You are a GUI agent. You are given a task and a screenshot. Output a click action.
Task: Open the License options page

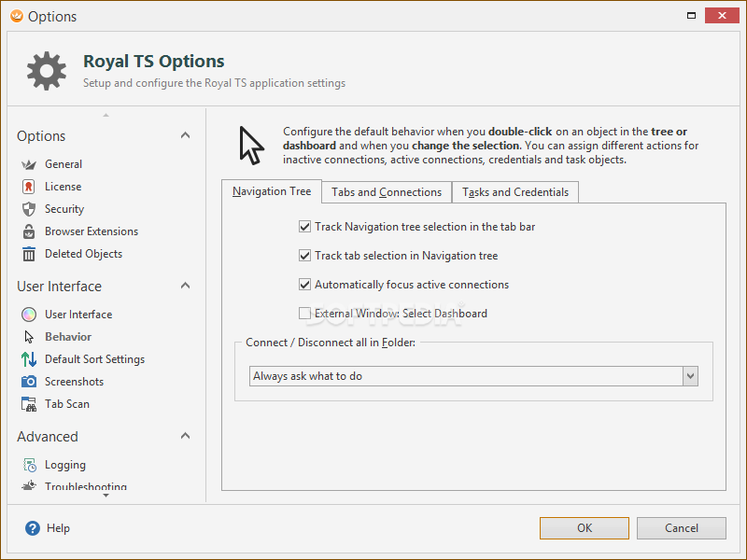point(63,187)
